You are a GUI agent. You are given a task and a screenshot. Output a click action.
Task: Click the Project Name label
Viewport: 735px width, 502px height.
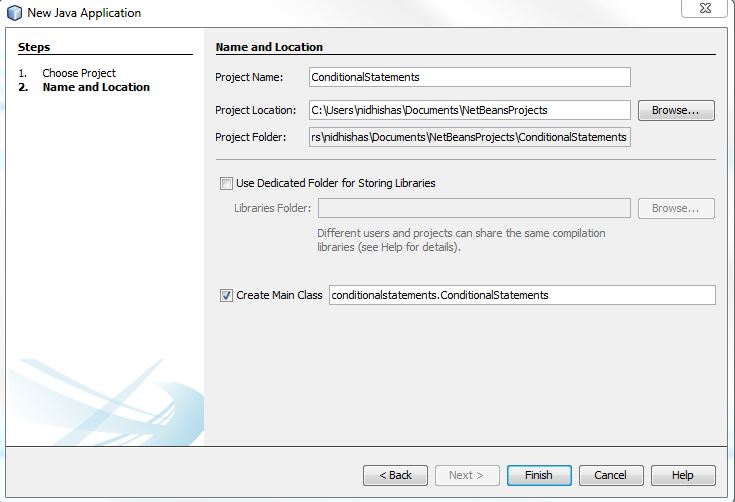point(249,77)
